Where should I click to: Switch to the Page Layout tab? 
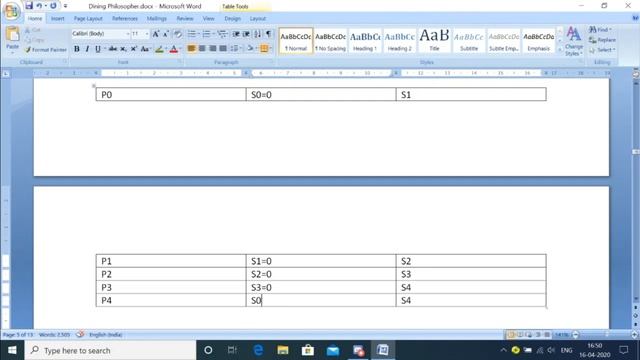click(88, 19)
